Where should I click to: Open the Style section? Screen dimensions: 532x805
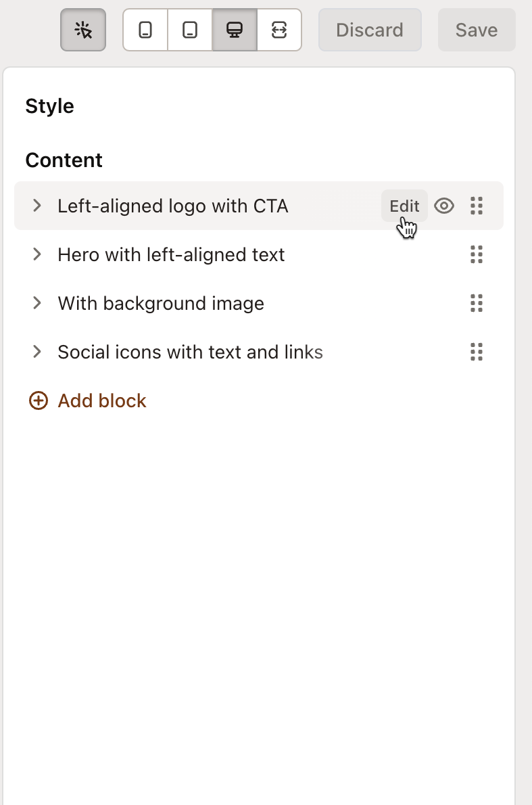click(49, 106)
